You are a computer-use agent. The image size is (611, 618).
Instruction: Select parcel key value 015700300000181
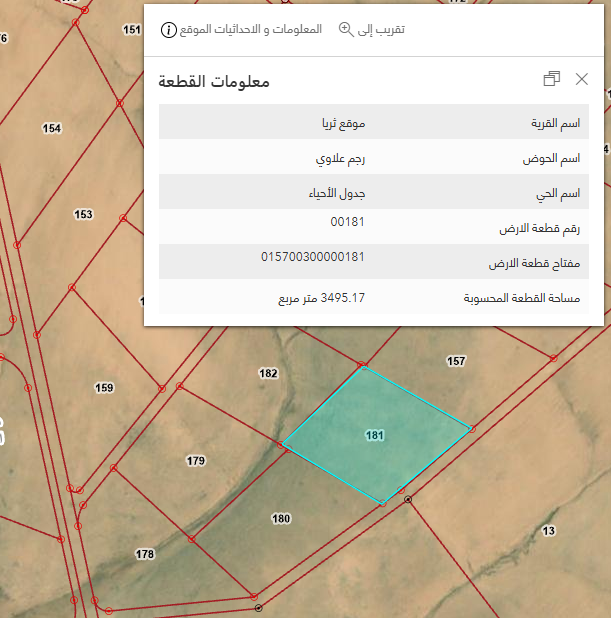tap(313, 257)
